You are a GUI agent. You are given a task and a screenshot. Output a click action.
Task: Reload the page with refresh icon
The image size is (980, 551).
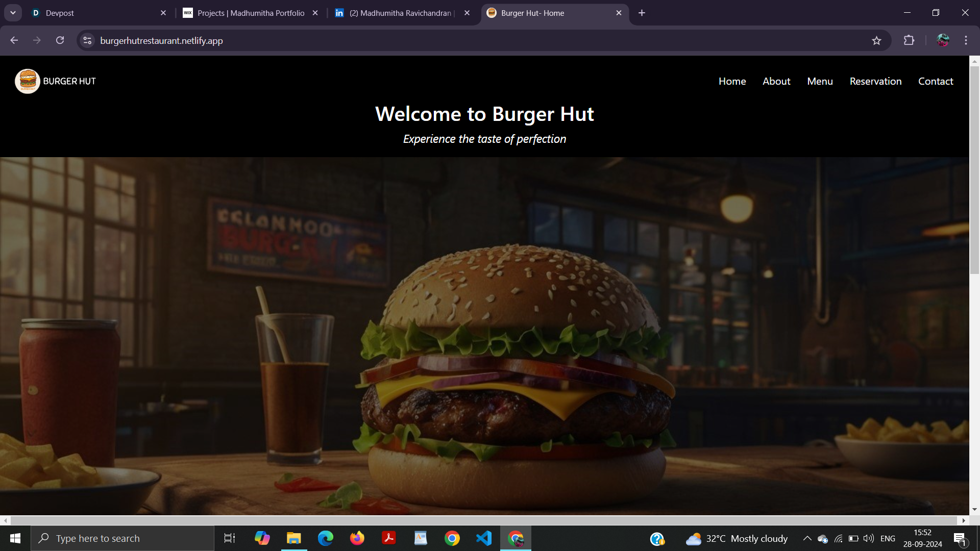(x=60, y=40)
